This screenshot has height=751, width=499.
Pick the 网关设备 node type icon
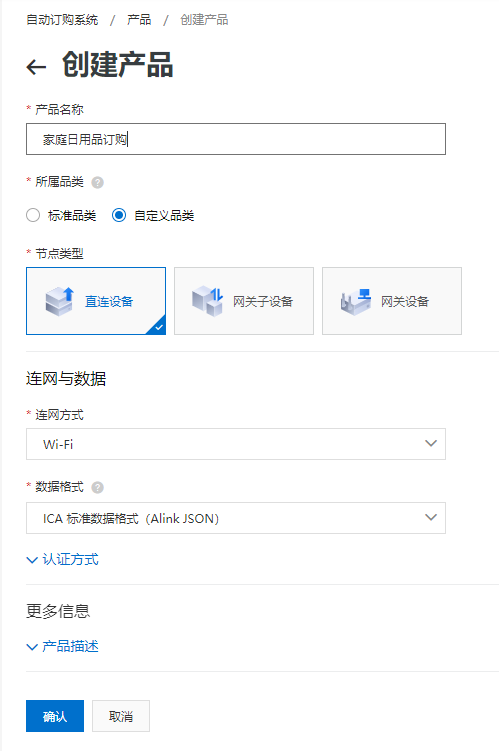click(x=356, y=301)
